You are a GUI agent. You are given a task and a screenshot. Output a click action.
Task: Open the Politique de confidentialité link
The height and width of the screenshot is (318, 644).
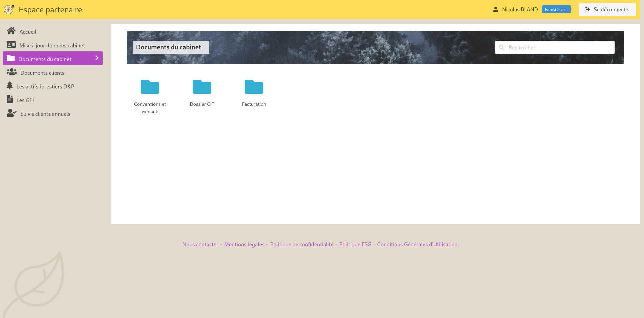301,244
